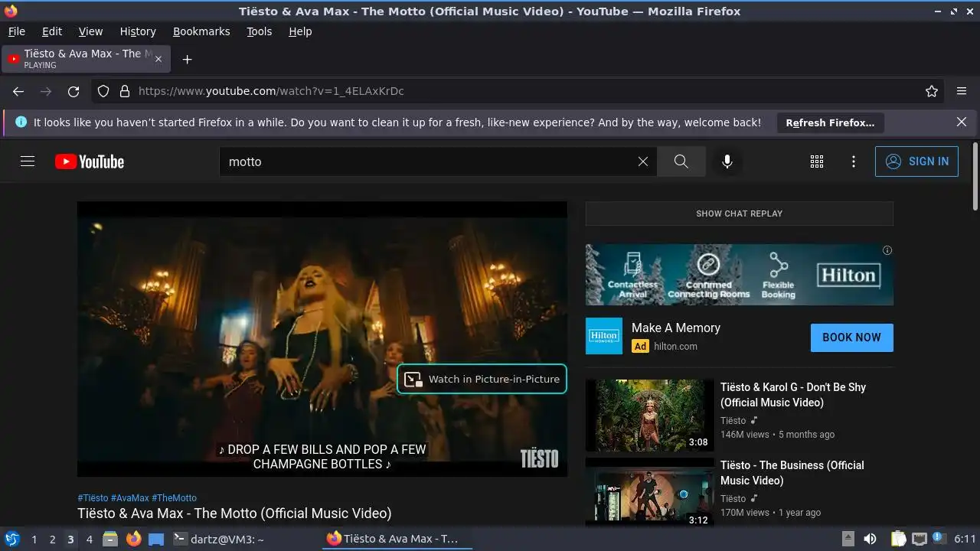
Task: Close the Tiësto & Ava Max tab
Action: point(158,59)
